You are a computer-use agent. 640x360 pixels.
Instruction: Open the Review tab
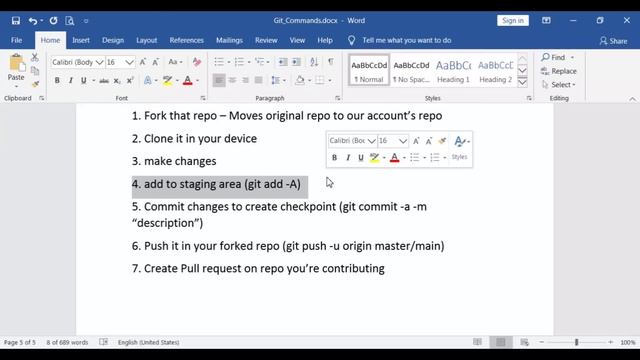click(x=266, y=40)
